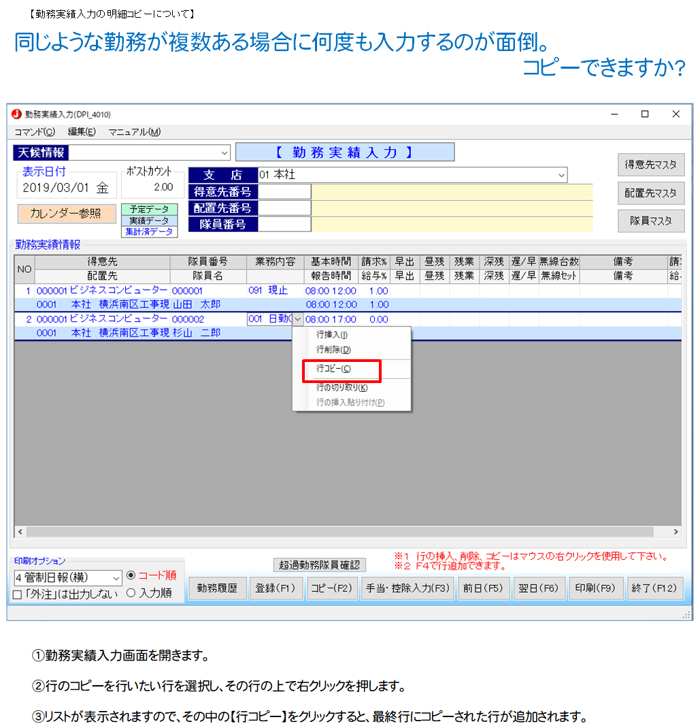
Task: Expand the 業務内容 dropdown arrow in row 2
Action: 298,319
